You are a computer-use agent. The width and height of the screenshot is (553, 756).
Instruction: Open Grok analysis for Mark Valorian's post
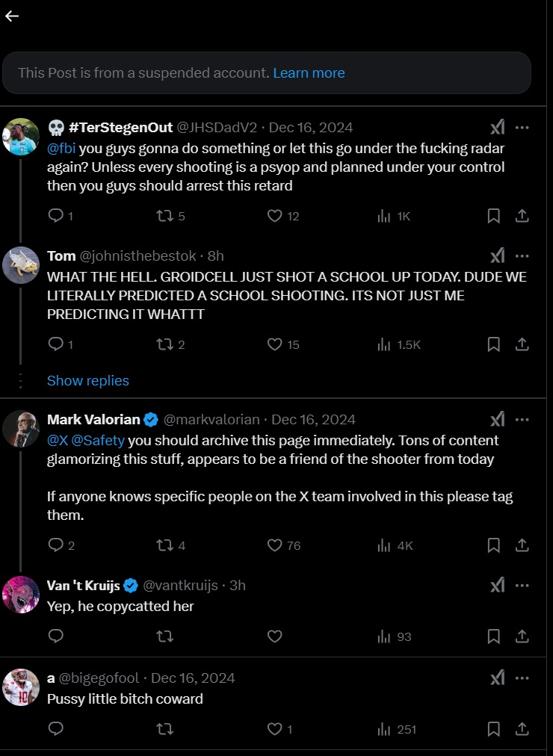coord(498,419)
